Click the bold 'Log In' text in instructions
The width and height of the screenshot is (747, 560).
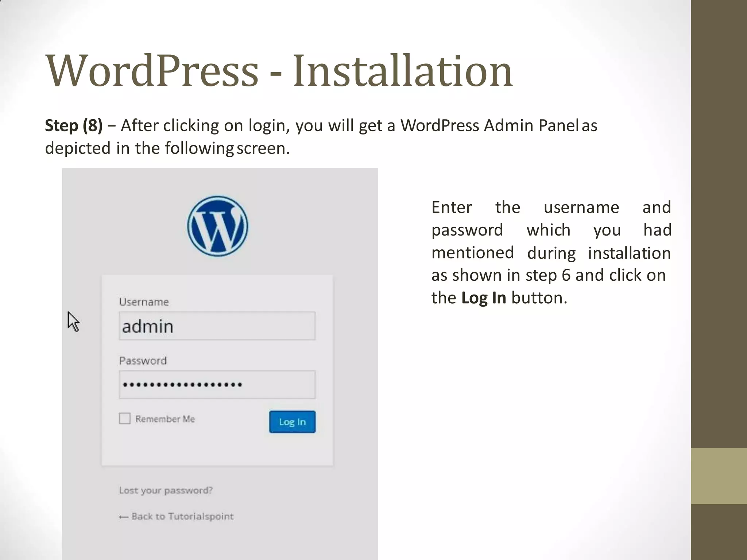(484, 298)
